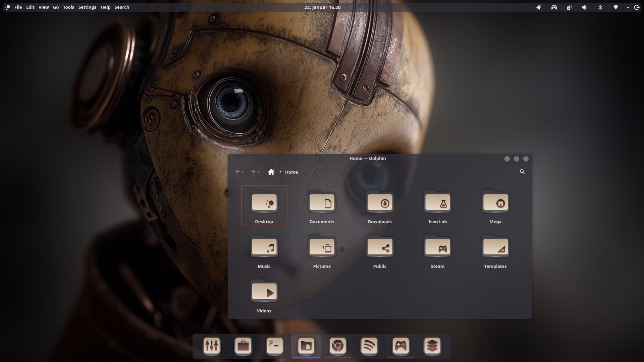Click the Home breadcrumb label
The width and height of the screenshot is (644, 362).
pos(291,172)
